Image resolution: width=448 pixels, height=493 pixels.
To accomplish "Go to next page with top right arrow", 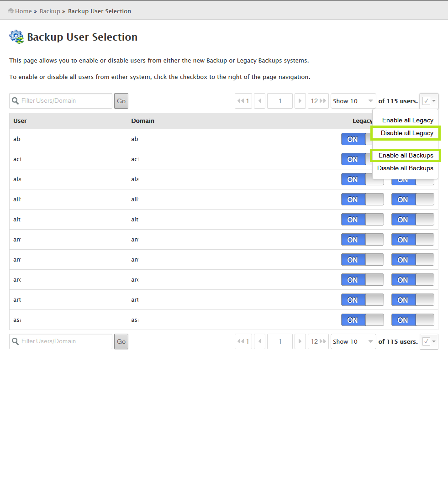I will click(300, 101).
